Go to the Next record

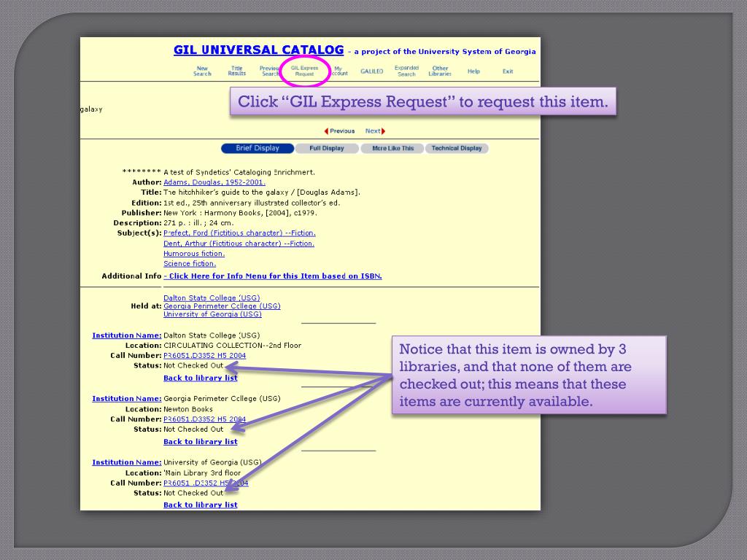point(375,131)
